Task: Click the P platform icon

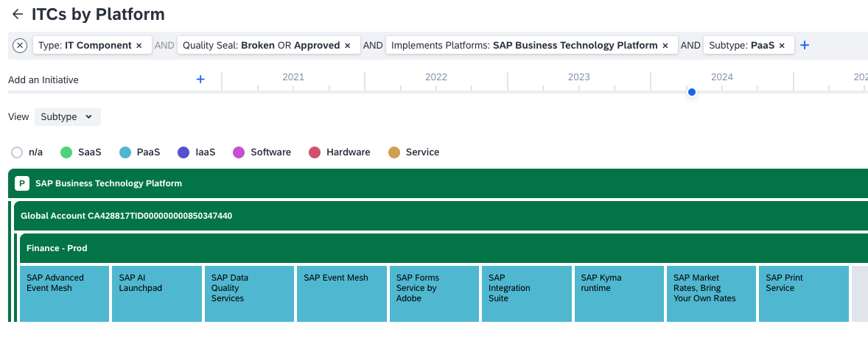Action: click(x=21, y=183)
